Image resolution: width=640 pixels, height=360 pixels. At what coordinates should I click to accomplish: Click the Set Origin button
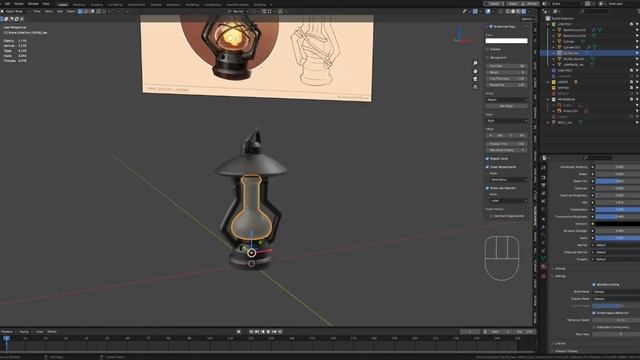[x=507, y=106]
